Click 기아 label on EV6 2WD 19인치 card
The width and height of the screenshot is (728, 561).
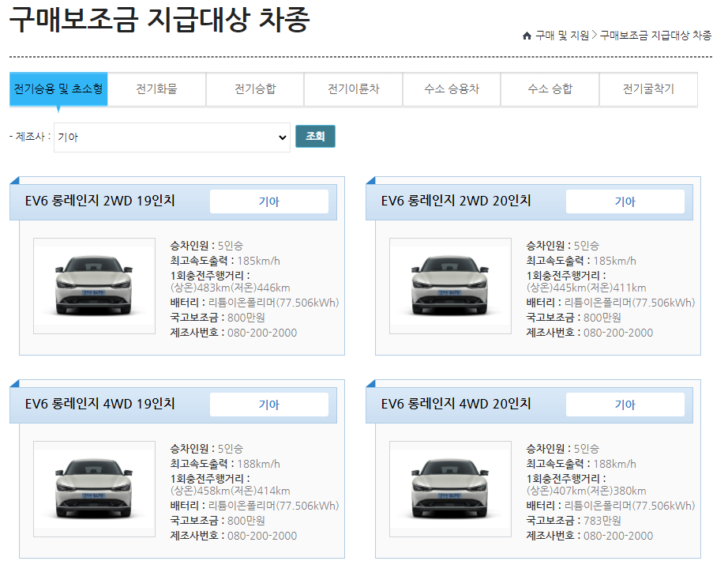[x=269, y=201]
